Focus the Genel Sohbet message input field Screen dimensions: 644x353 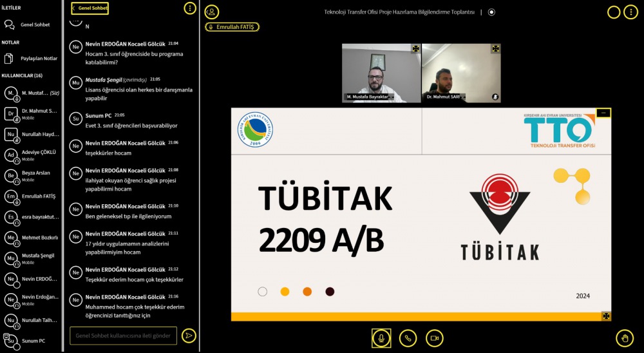point(123,336)
